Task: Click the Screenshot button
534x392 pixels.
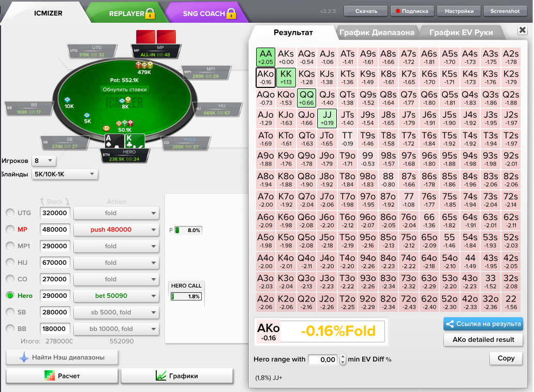Action: (x=505, y=11)
